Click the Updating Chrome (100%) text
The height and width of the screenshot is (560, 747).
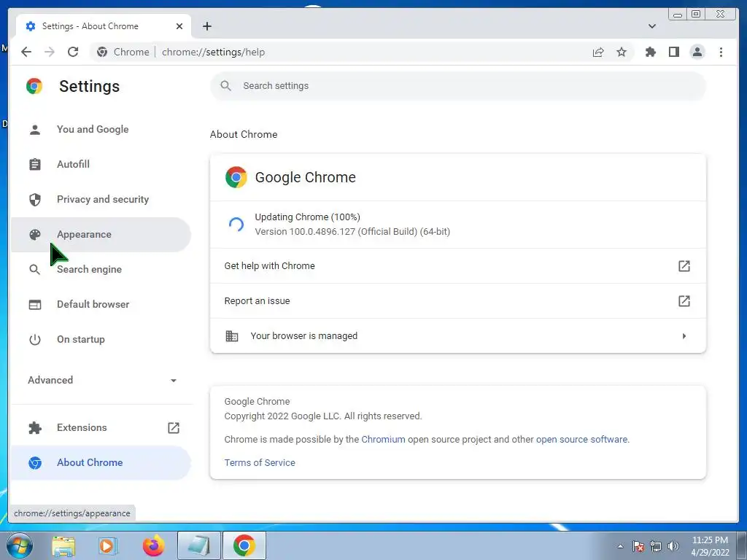point(307,217)
